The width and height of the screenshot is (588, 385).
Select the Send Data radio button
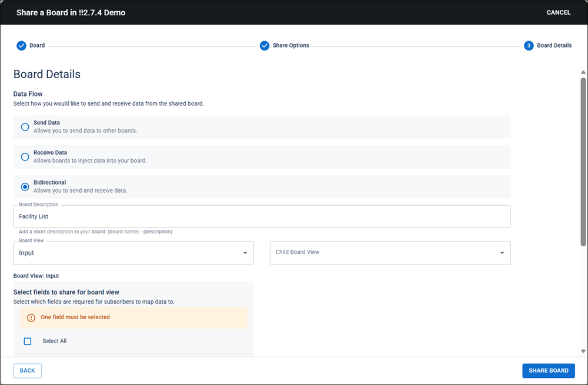[25, 127]
